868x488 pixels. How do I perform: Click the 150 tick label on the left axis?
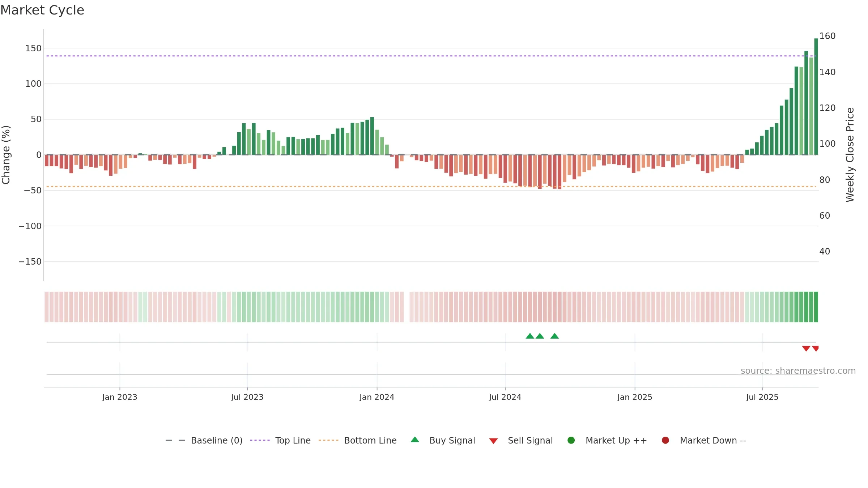pos(33,48)
